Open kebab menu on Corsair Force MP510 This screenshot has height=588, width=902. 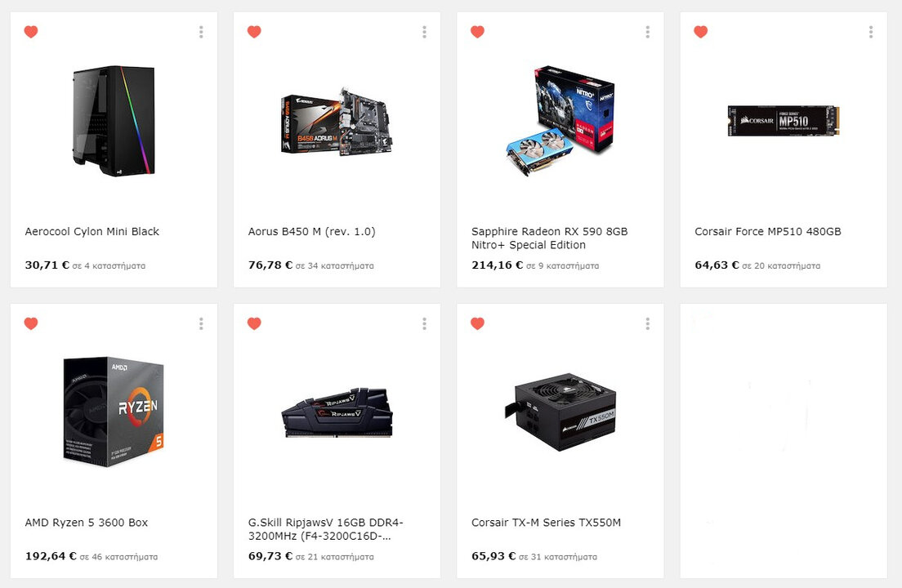tap(871, 32)
